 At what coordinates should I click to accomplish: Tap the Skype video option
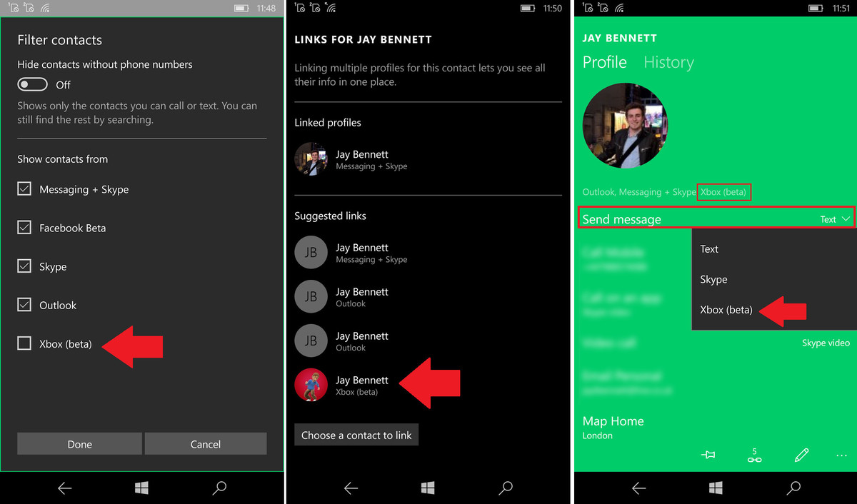pos(826,343)
